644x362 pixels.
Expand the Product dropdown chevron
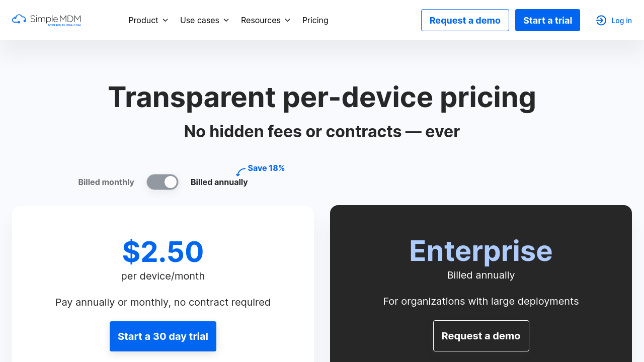(x=165, y=20)
